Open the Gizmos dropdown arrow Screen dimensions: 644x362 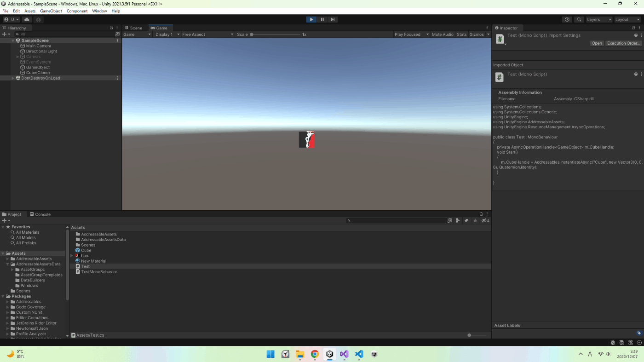[x=488, y=34]
